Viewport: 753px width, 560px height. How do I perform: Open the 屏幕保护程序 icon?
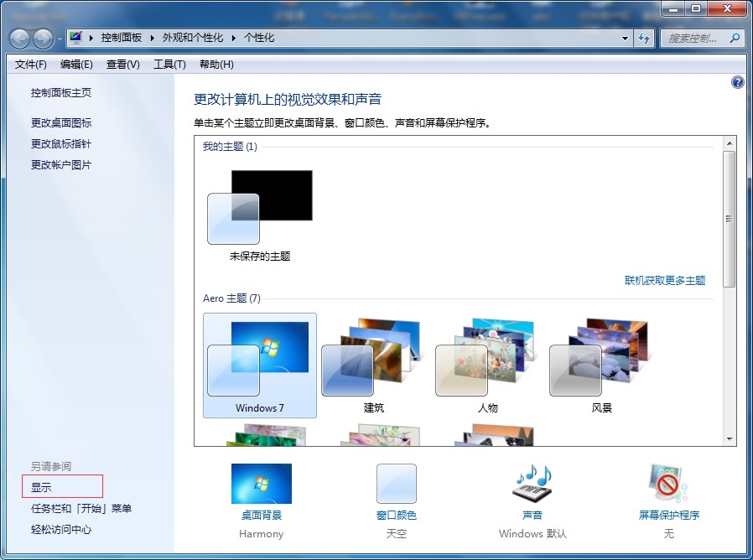point(668,485)
